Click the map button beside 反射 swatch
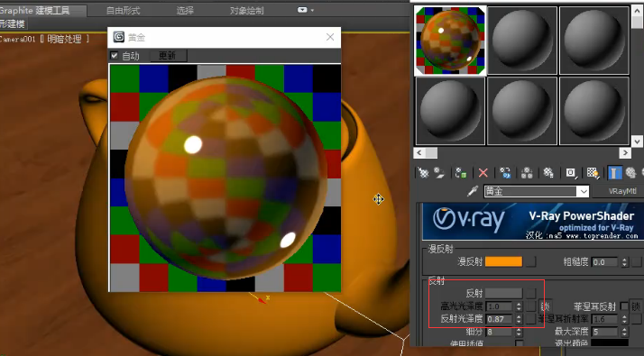 coord(531,293)
